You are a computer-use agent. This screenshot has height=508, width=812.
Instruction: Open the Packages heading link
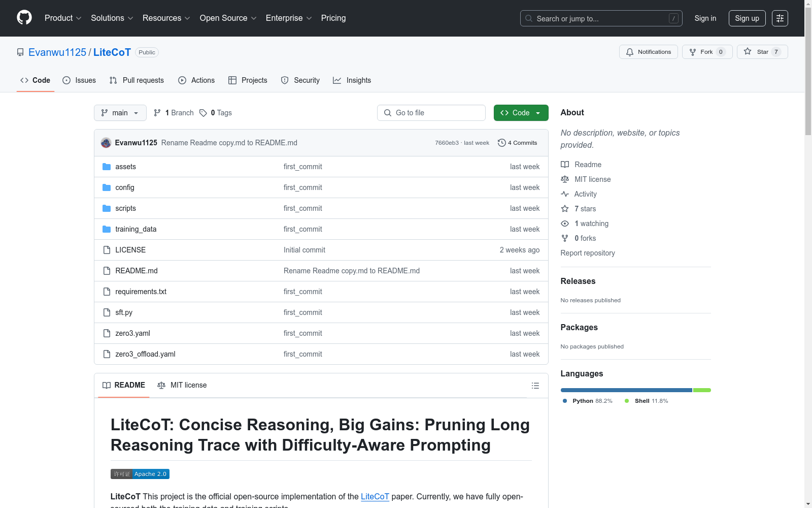[x=579, y=327]
